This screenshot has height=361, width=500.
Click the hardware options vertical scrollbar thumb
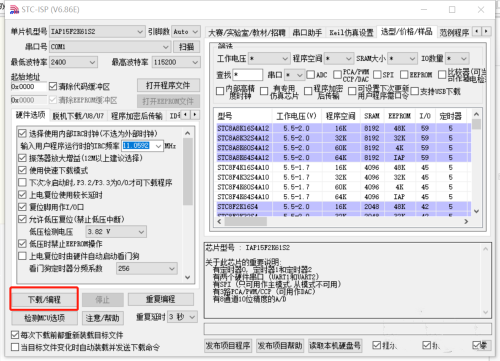pos(188,172)
